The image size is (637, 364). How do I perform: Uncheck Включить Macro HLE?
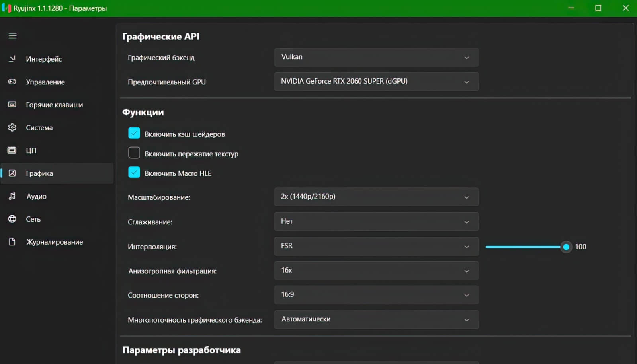click(134, 172)
